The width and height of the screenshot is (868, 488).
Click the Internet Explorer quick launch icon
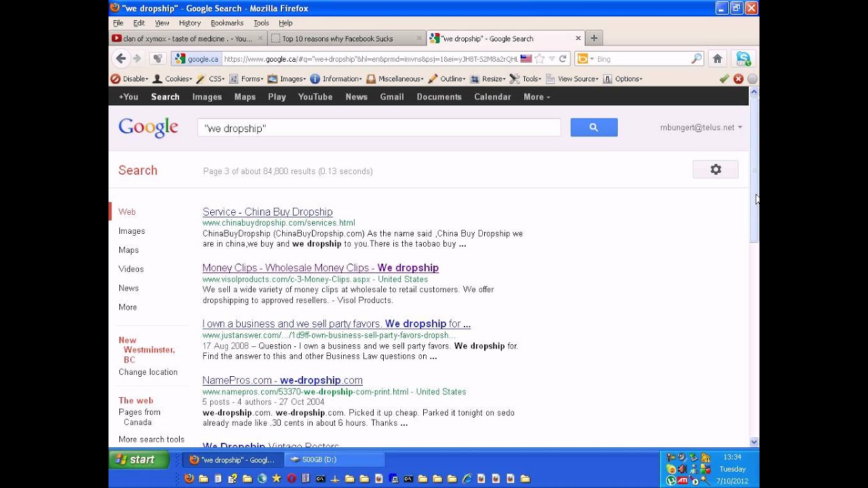467,479
